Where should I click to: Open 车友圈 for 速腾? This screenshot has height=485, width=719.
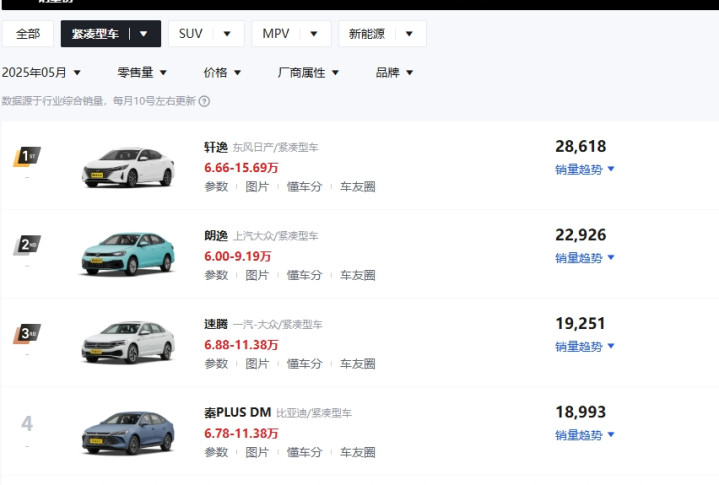click(358, 364)
